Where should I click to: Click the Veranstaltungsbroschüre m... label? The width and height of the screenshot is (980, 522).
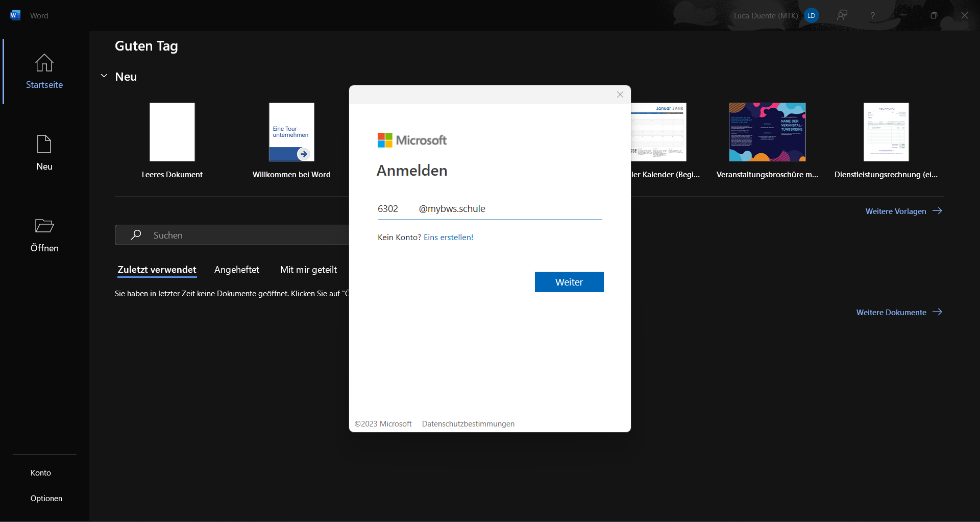[767, 175]
